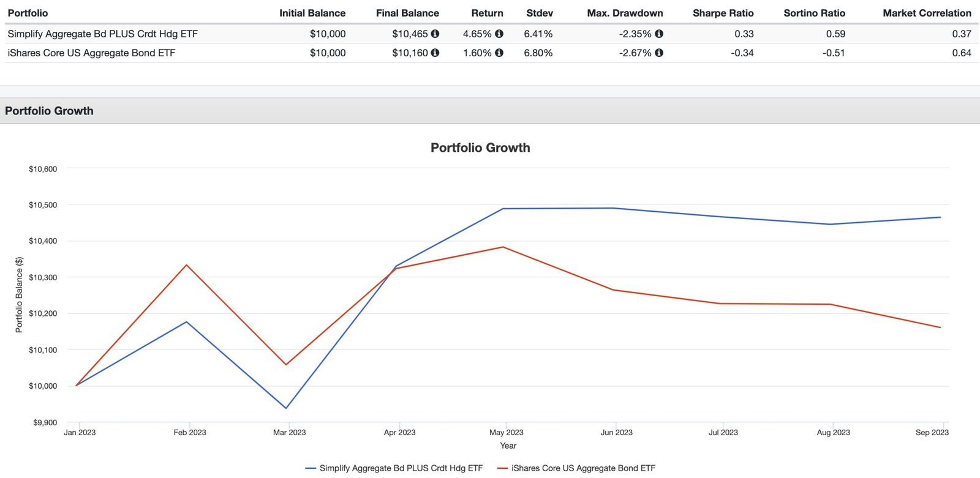This screenshot has width=980, height=478.
Task: Click the Final Balance column header
Action: pos(407,13)
